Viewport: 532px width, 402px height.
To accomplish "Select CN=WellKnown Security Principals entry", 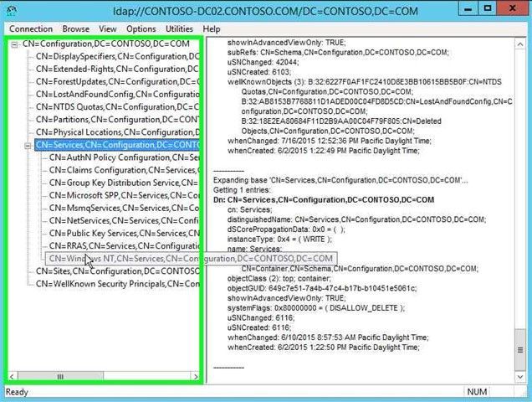I will (117, 284).
